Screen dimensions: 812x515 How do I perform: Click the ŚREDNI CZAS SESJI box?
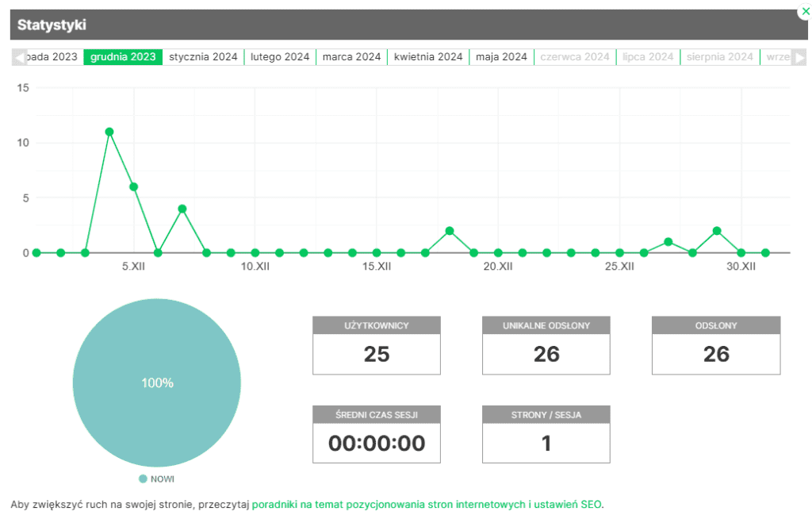[377, 435]
